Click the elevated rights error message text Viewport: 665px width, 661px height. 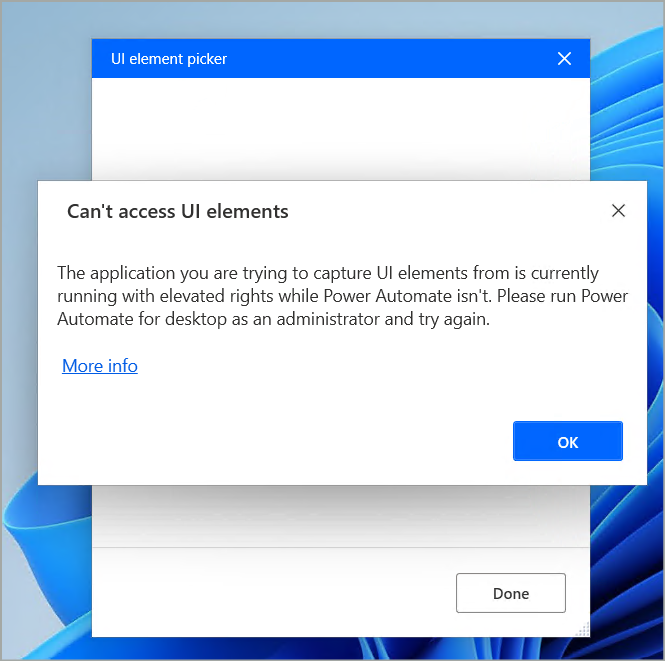pos(342,296)
